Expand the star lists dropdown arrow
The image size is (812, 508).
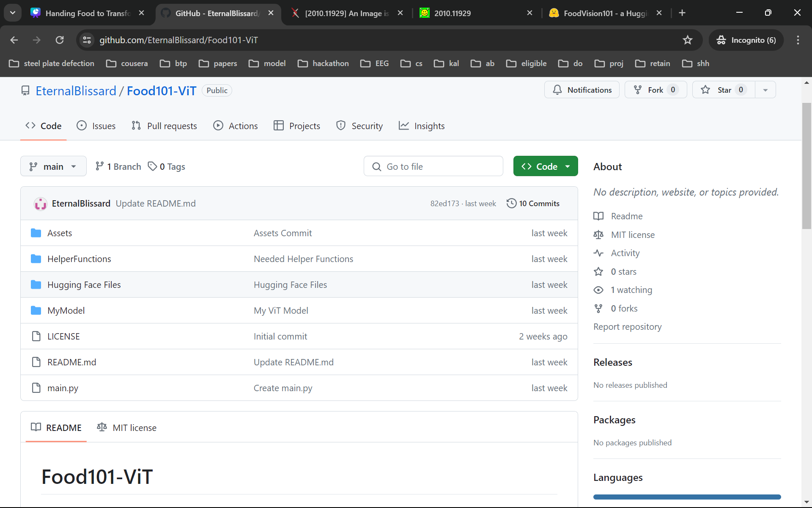765,90
